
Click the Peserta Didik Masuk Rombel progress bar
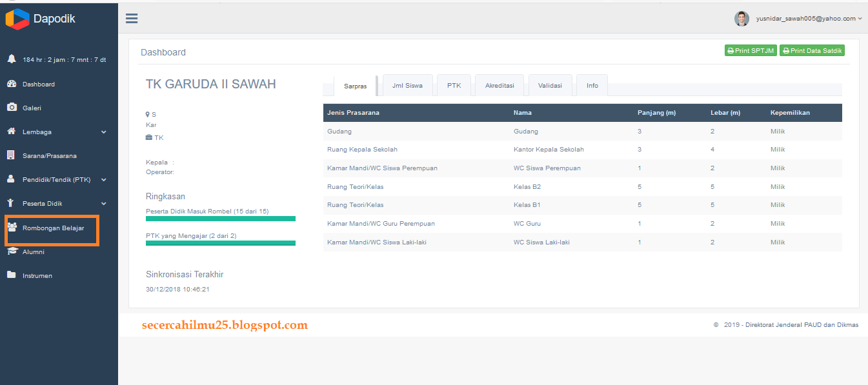click(221, 219)
